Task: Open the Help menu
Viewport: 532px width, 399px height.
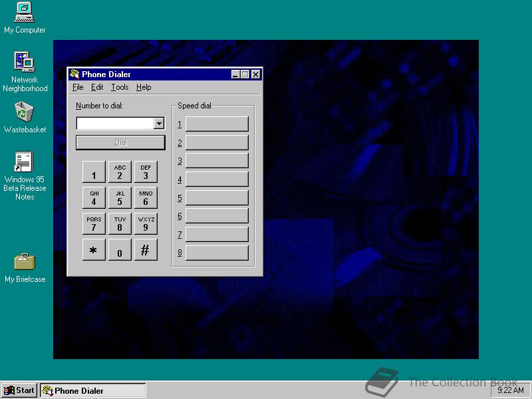Action: 144,87
